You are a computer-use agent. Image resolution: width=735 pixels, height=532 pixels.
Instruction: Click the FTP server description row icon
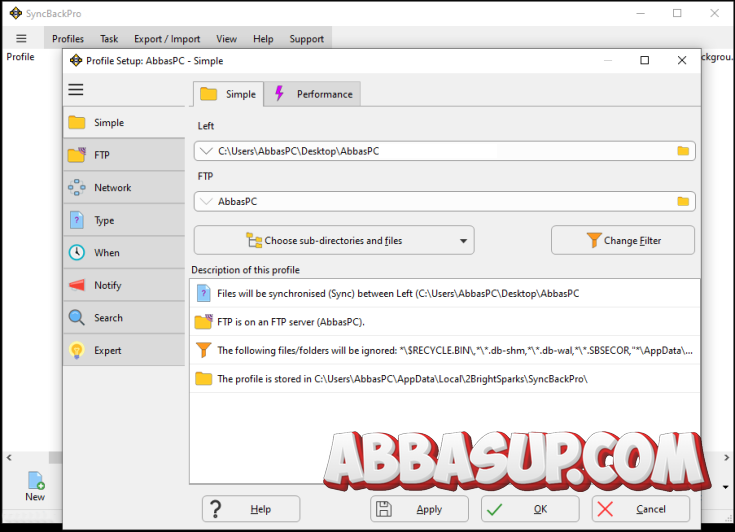pos(203,322)
